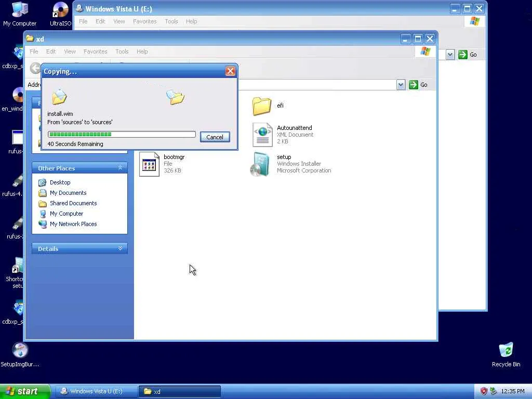Switch to Windows Vista U (E:) taskbar button
Viewport: 532px width, 399px height.
point(96,391)
